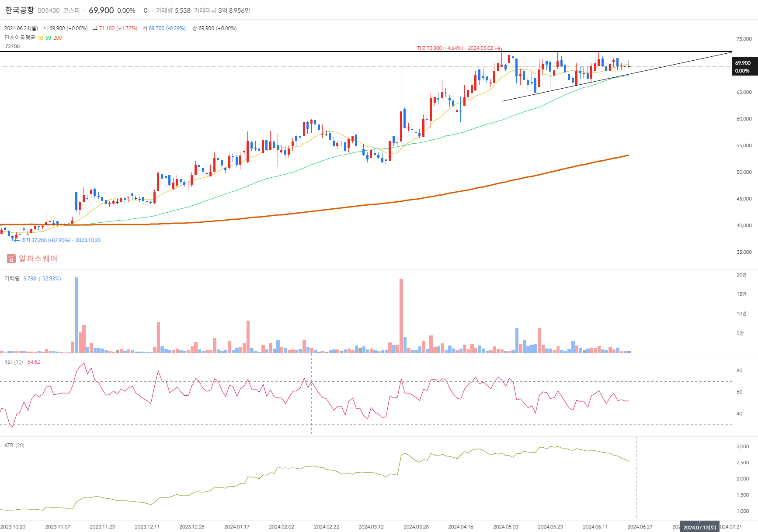758x532 pixels.
Task: Click the 2024.06.27 date on the time axis
Action: click(x=640, y=527)
